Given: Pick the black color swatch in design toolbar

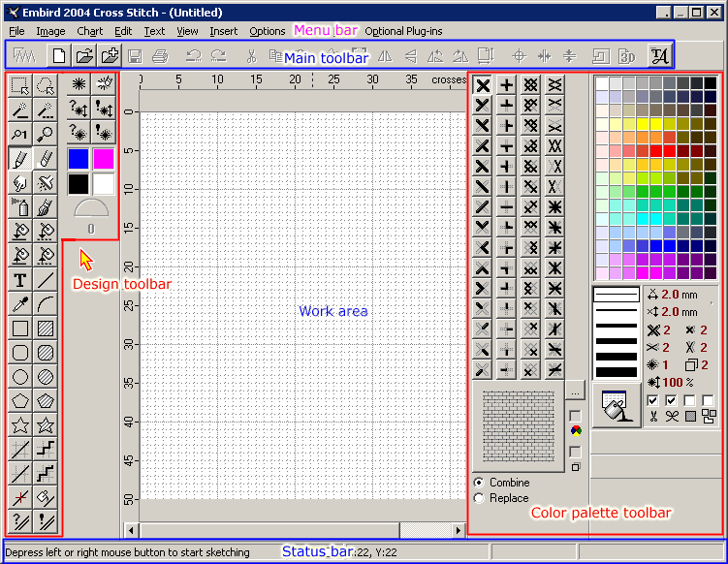Looking at the screenshot, I should pyautogui.click(x=79, y=184).
